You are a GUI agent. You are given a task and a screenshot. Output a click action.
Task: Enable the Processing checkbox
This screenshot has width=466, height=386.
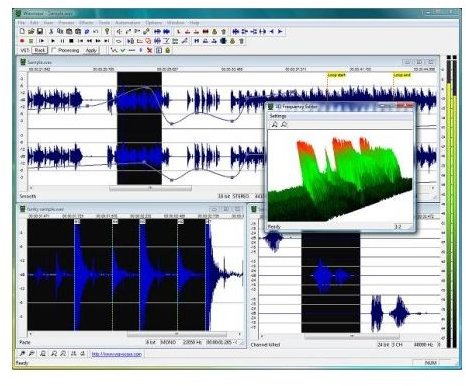click(53, 50)
